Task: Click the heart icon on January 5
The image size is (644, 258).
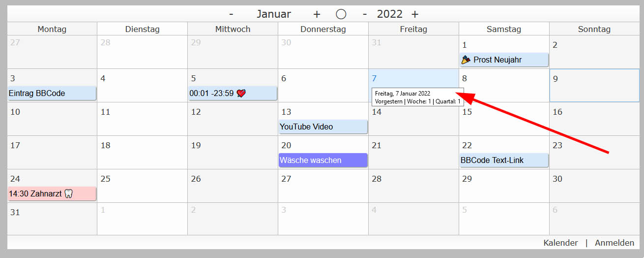Action: pos(241,94)
